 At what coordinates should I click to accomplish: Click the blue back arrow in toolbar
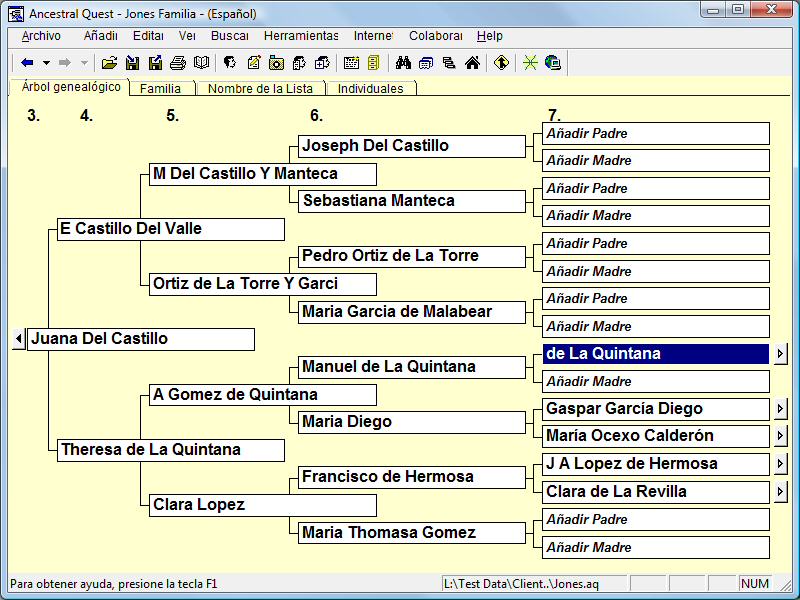pyautogui.click(x=27, y=63)
